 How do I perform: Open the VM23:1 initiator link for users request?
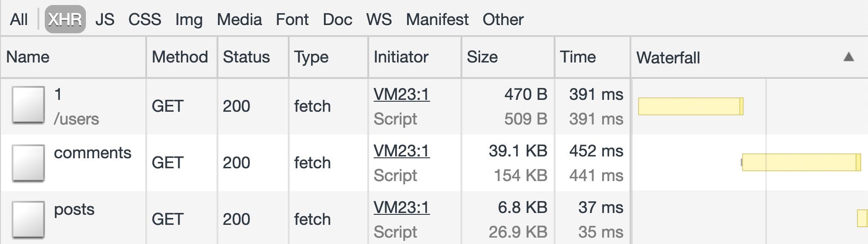(x=402, y=94)
